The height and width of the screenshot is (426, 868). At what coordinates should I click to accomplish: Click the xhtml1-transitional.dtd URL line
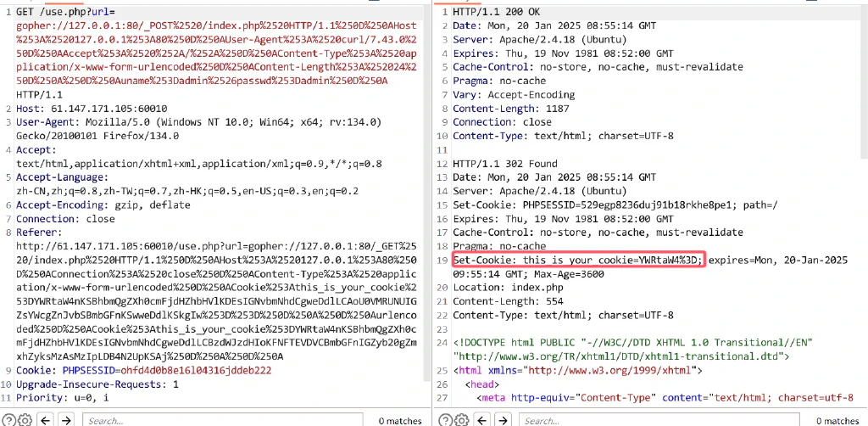[x=621, y=356]
